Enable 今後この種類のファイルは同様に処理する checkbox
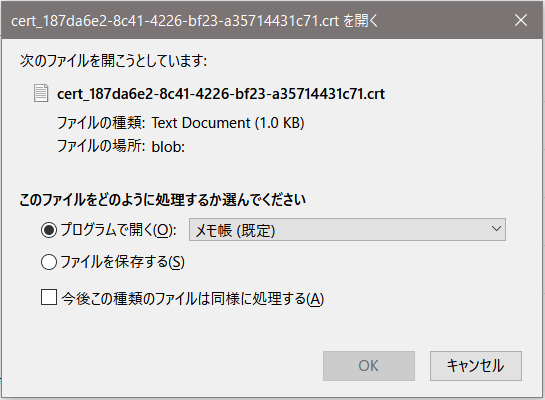Screen dimensions: 545x400 49,297
